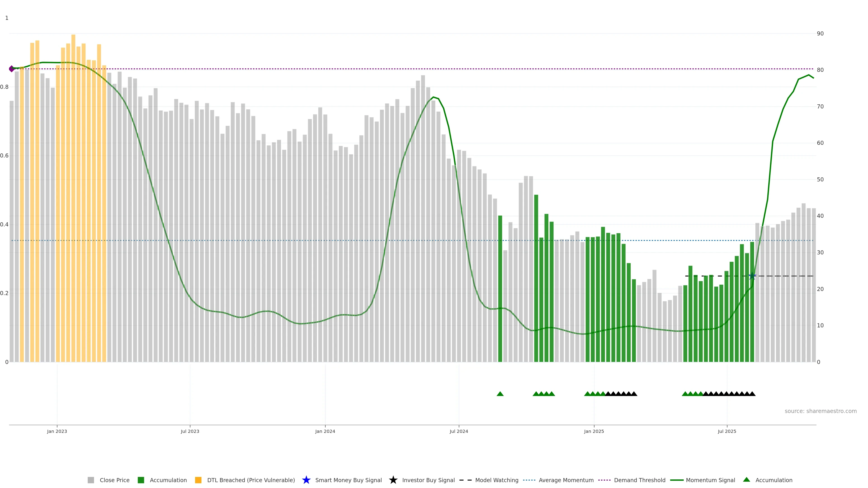This screenshot has height=488, width=868.
Task: Toggle the Close Price legend label
Action: coord(115,480)
